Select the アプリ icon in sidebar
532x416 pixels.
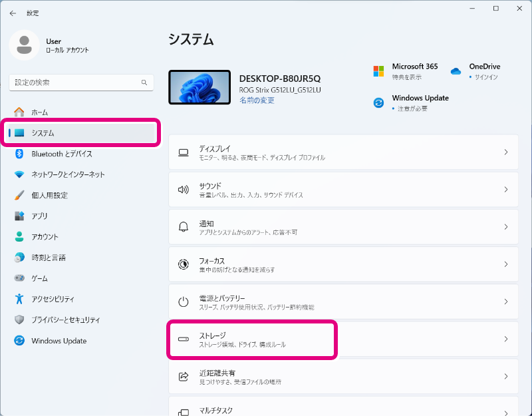click(x=19, y=216)
